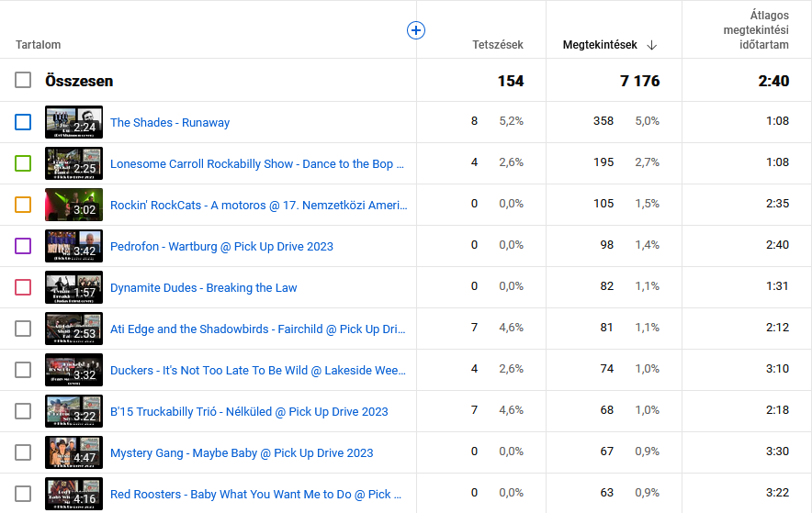Image resolution: width=812 pixels, height=513 pixels.
Task: Check the blue box for The Shades - Runaway
Action: coord(23,122)
